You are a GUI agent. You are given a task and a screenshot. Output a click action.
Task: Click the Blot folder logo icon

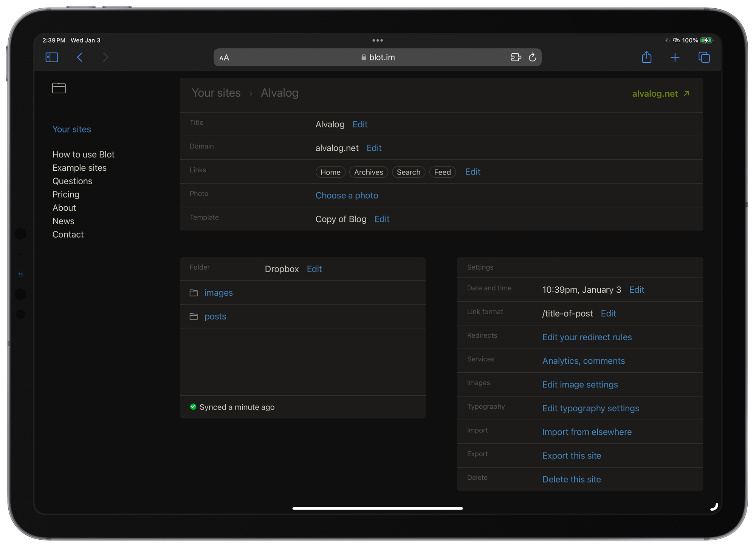tap(59, 88)
